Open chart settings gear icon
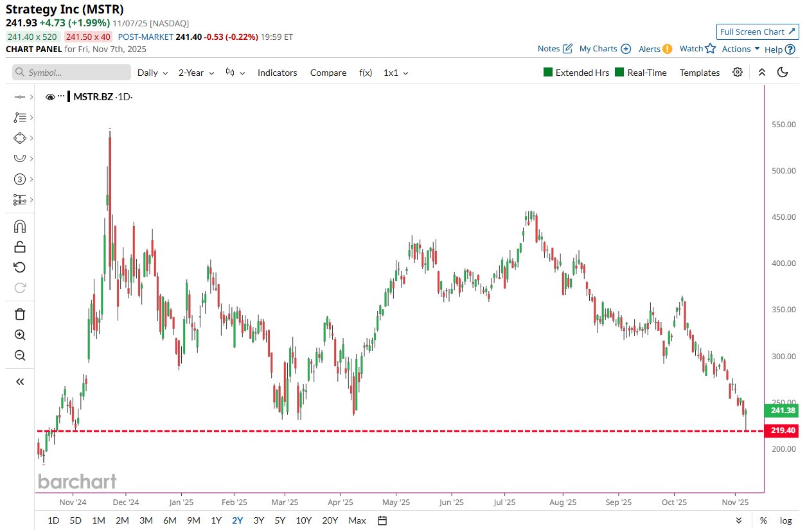807x532 pixels. click(x=738, y=73)
